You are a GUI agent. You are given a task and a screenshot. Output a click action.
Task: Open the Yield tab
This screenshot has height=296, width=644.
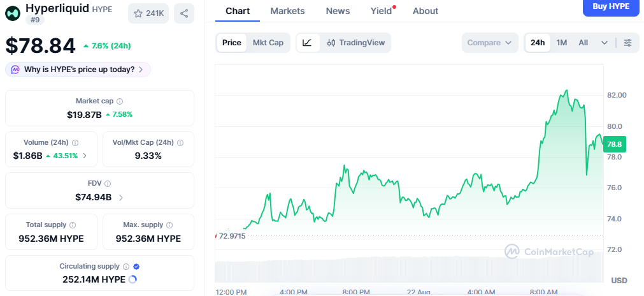tap(381, 11)
